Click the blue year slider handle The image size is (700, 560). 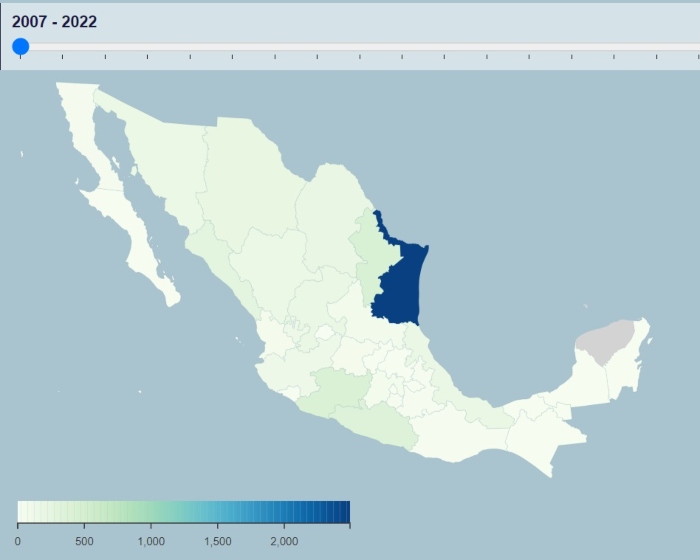20,46
